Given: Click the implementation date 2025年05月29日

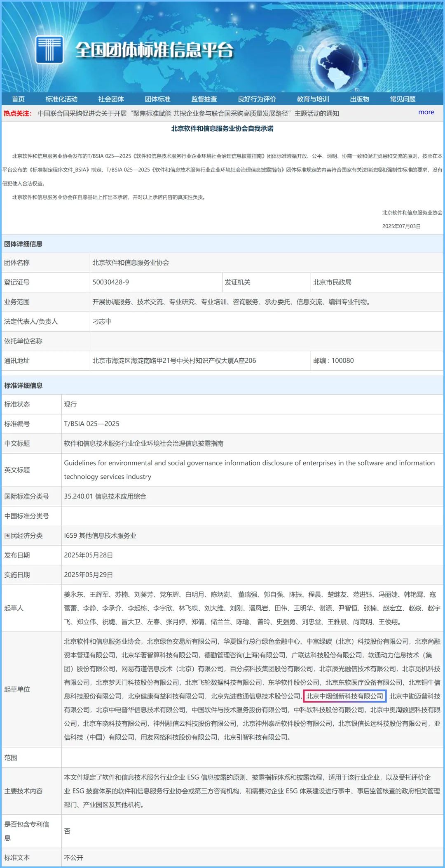Looking at the screenshot, I should pyautogui.click(x=88, y=575).
